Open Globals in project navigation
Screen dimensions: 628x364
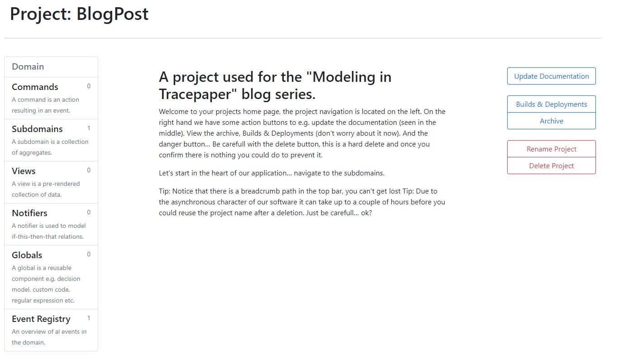pyautogui.click(x=51, y=277)
